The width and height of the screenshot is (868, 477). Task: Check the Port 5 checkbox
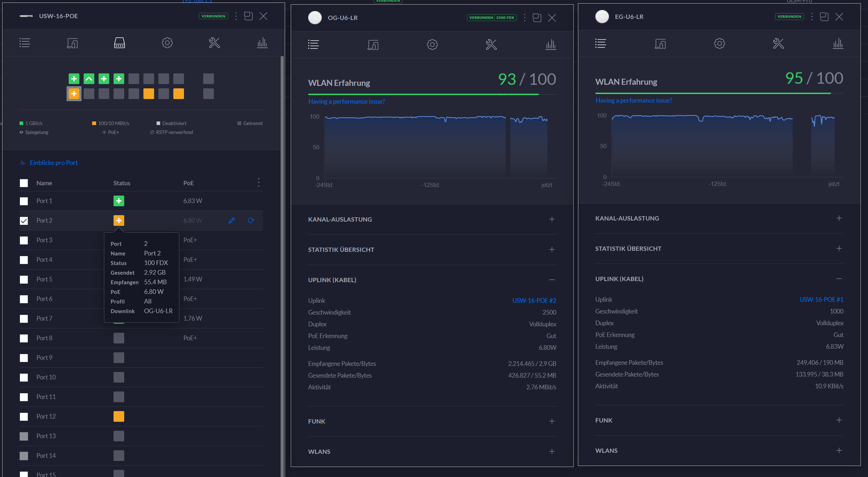pos(24,280)
